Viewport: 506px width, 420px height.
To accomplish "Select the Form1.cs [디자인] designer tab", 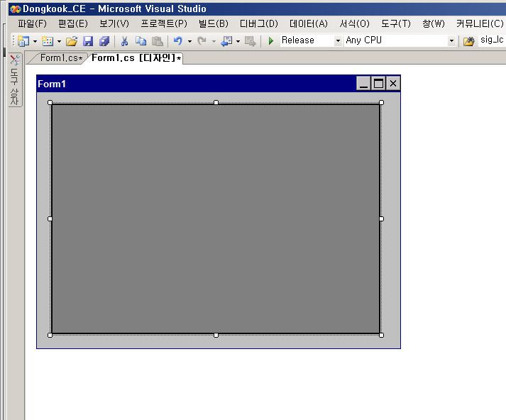I will [x=136, y=58].
